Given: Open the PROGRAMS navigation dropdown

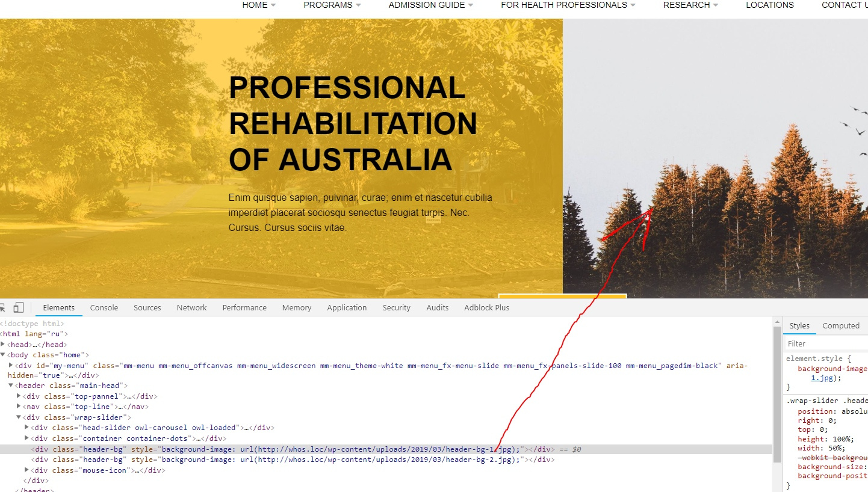Looking at the screenshot, I should (x=332, y=5).
